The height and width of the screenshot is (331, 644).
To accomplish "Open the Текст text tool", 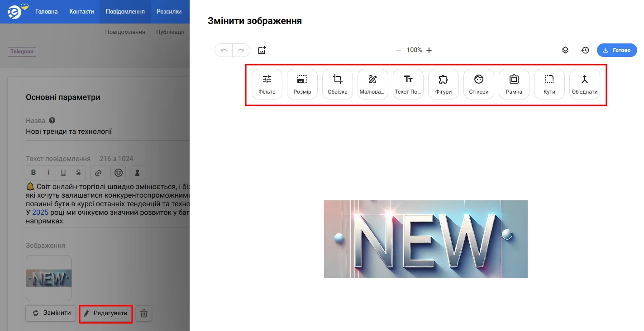I will point(408,84).
